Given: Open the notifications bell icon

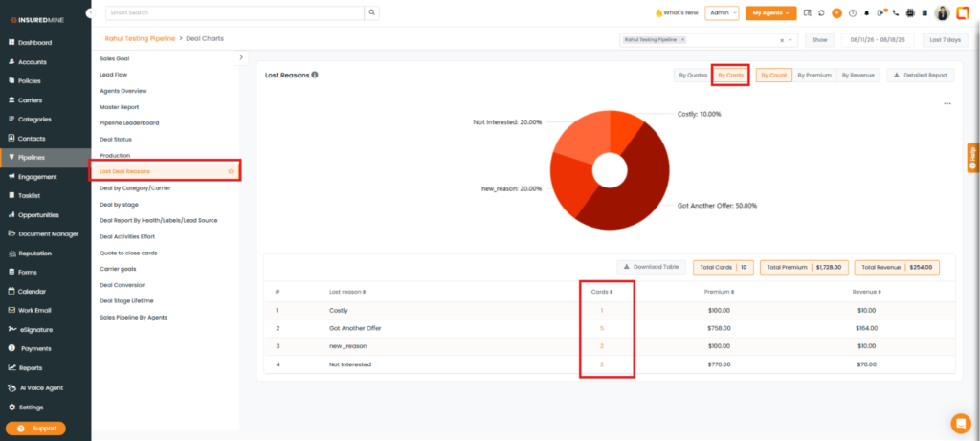Looking at the screenshot, I should point(867,13).
